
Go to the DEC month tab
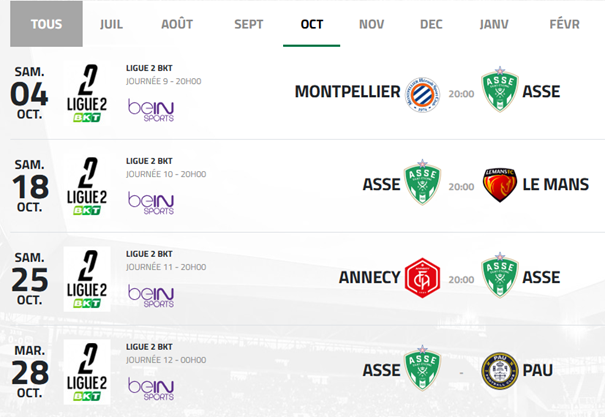(x=431, y=23)
